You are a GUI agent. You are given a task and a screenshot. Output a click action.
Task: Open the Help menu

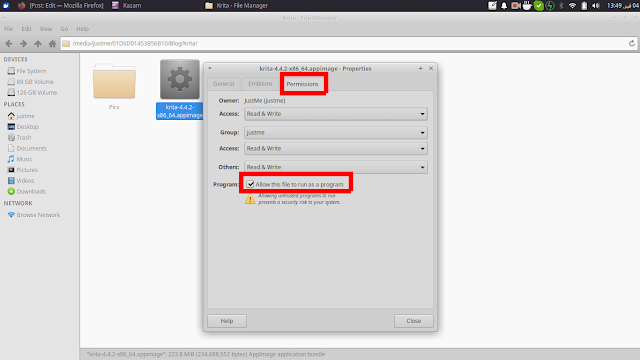point(82,29)
